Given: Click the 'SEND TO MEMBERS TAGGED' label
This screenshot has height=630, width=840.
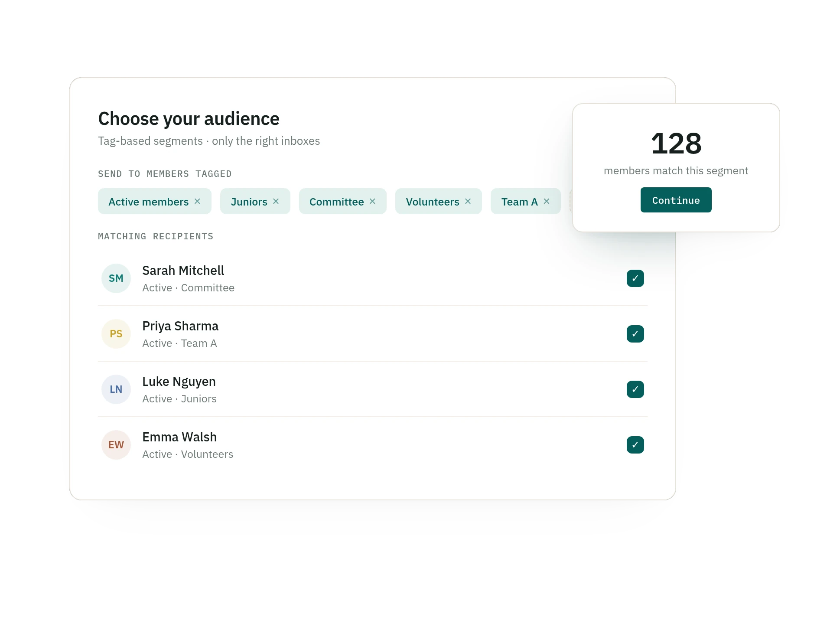Looking at the screenshot, I should click(165, 174).
